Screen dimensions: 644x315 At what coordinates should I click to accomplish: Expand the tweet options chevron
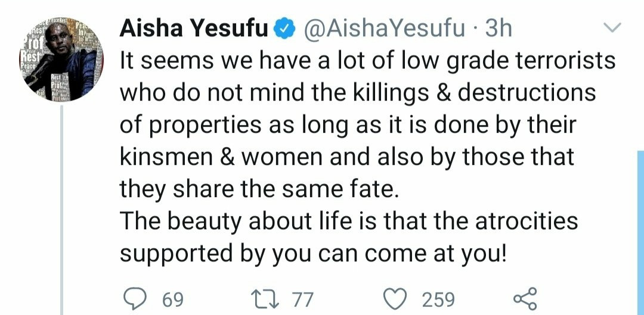coord(612,27)
